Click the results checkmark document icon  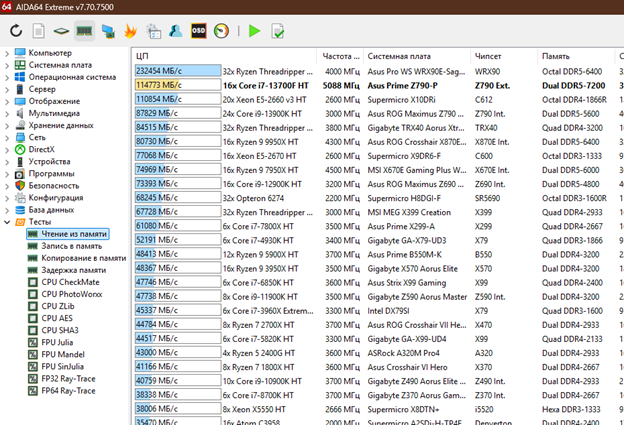coord(277,31)
